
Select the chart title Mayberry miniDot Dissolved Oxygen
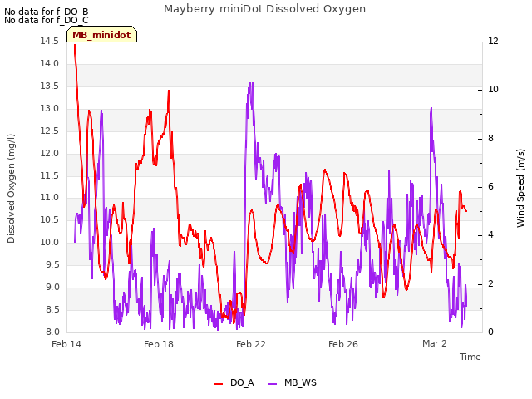(x=264, y=9)
